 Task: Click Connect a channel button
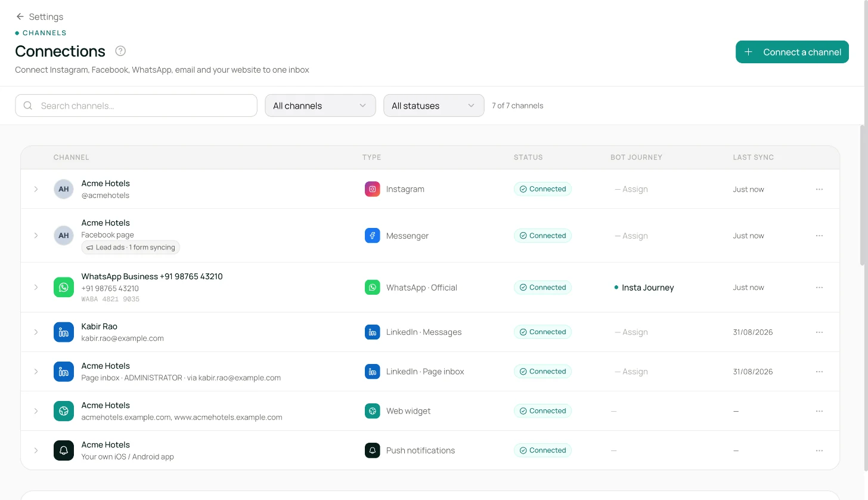coord(792,52)
